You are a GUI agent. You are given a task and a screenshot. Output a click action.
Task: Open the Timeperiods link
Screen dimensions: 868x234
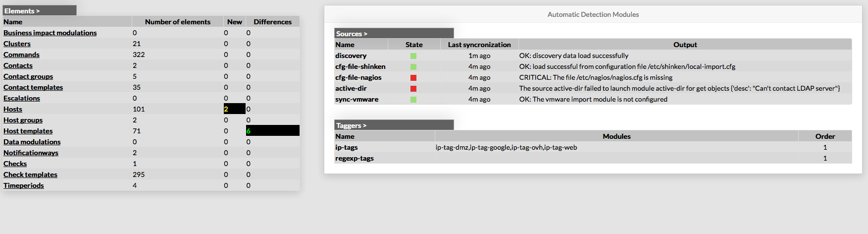click(24, 185)
